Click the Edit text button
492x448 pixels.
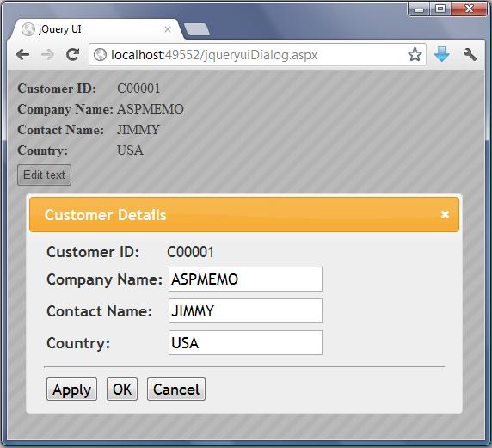click(x=44, y=175)
